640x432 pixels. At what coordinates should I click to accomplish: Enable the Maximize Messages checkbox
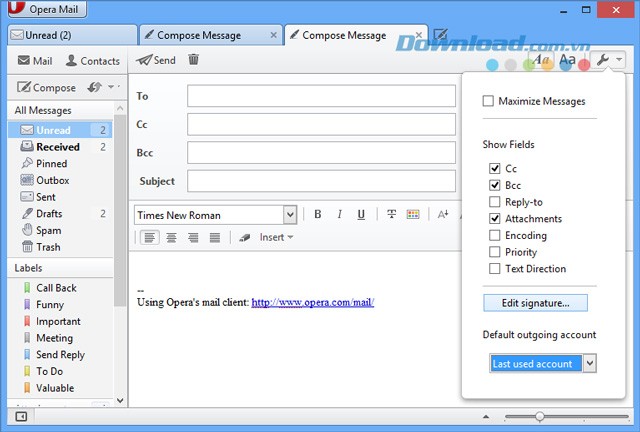[488, 101]
